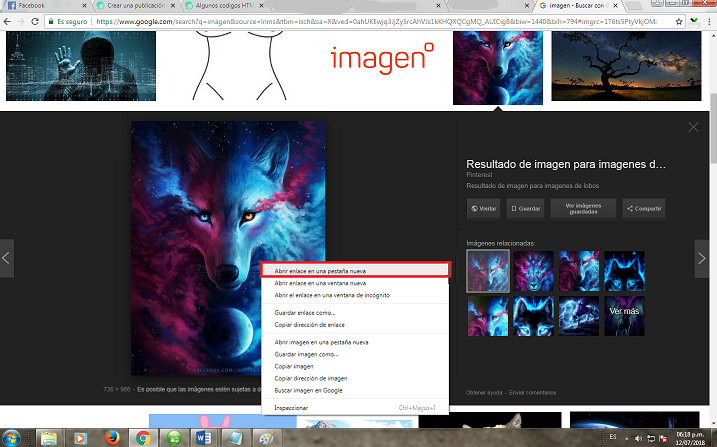This screenshot has height=447, width=717.
Task: Show the previous image with left arrow
Action: (6, 258)
